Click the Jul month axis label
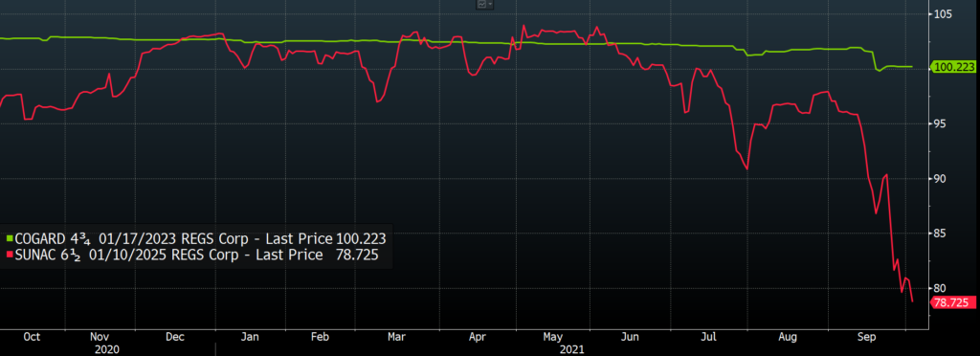This screenshot has height=356, width=980. click(x=708, y=337)
